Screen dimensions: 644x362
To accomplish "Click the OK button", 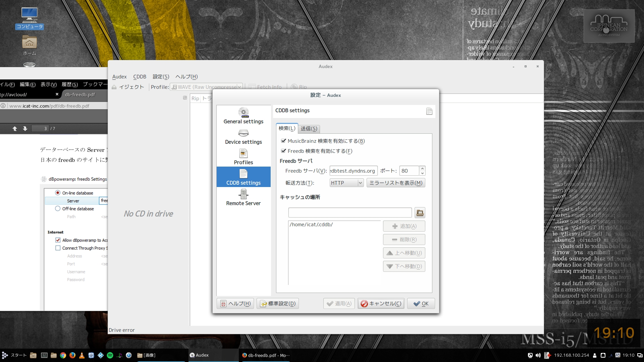I will click(421, 304).
